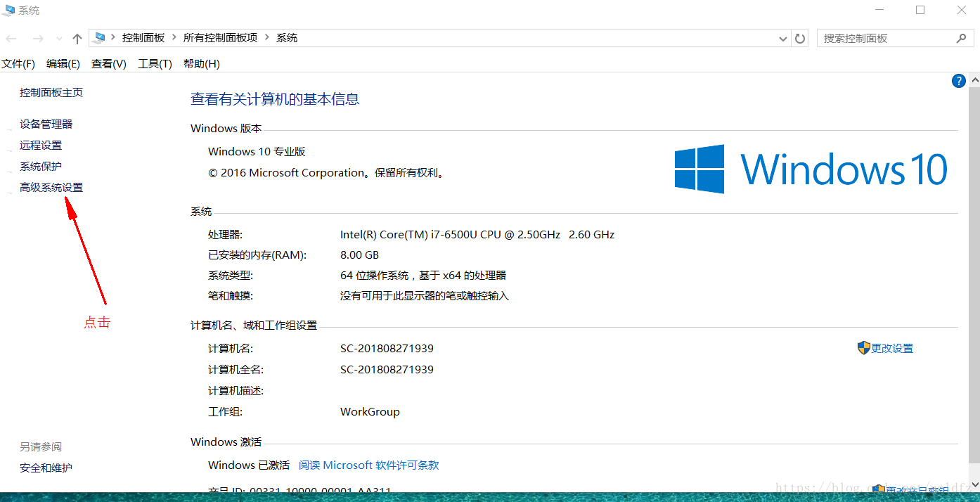Expand the chevron after 所有控制面板项 breadcrumb
This screenshot has width=980, height=502.
click(x=266, y=38)
